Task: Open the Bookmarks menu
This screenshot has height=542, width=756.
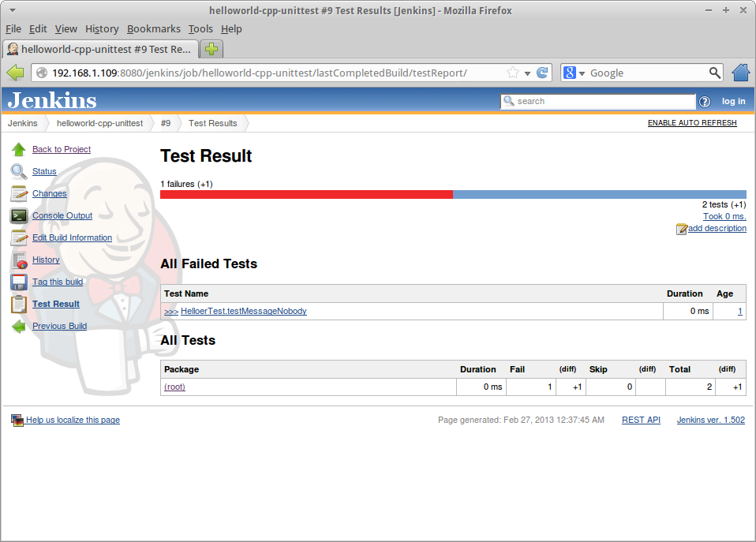Action: pyautogui.click(x=154, y=29)
